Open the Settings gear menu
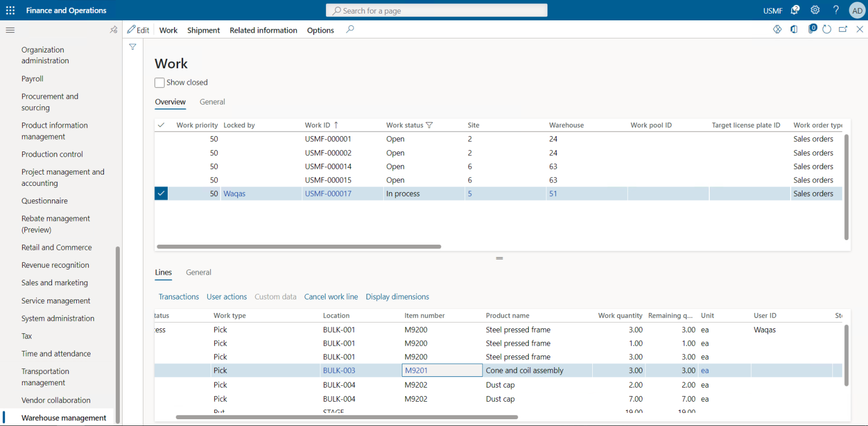 (x=814, y=10)
